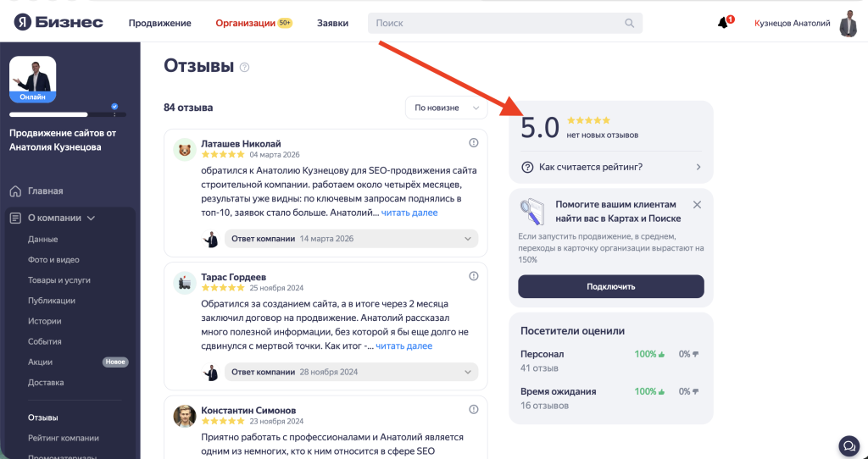Open Как считается рейтинг? explanation row

click(x=611, y=167)
